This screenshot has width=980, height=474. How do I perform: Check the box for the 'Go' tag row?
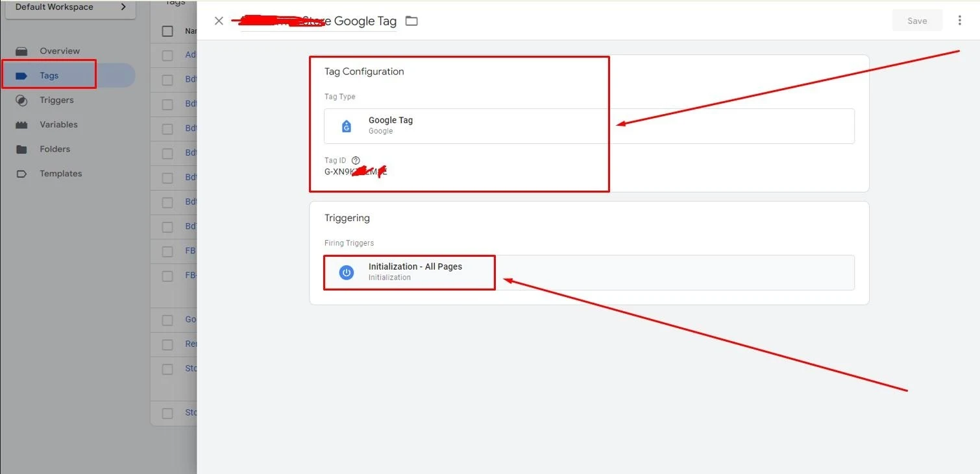tap(167, 320)
